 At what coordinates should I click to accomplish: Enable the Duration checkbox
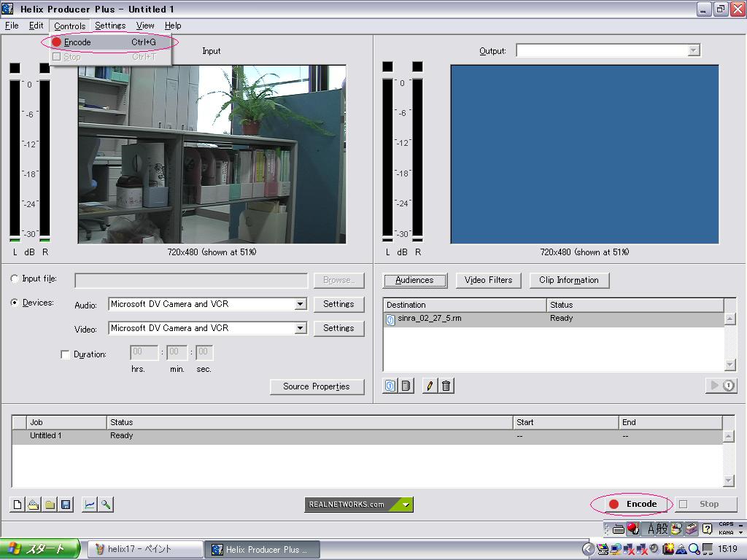coord(65,355)
